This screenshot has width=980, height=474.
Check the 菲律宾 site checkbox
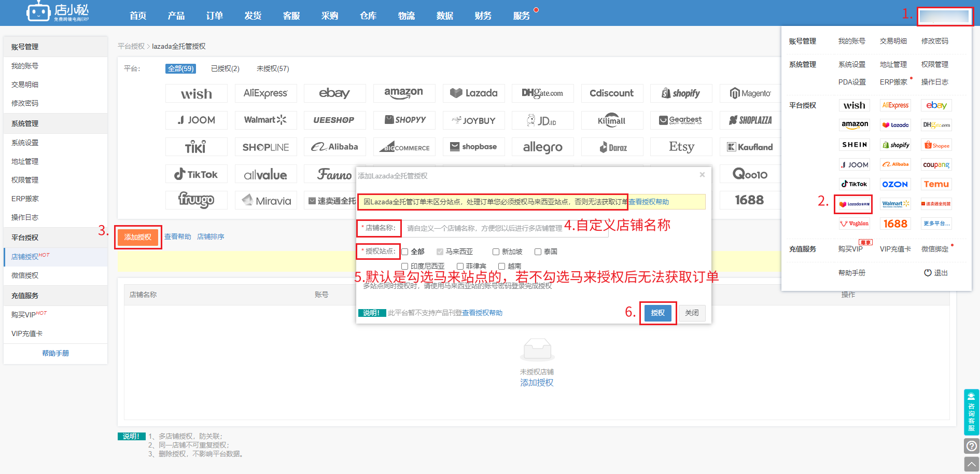click(x=460, y=266)
